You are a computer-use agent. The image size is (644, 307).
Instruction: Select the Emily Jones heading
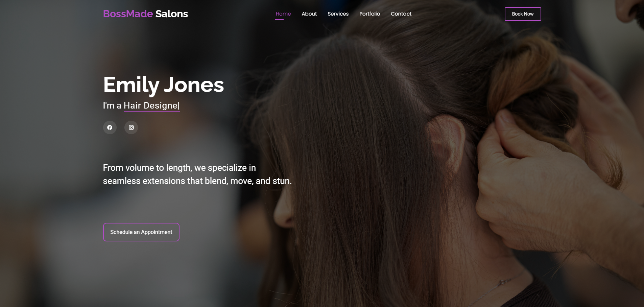(x=164, y=85)
